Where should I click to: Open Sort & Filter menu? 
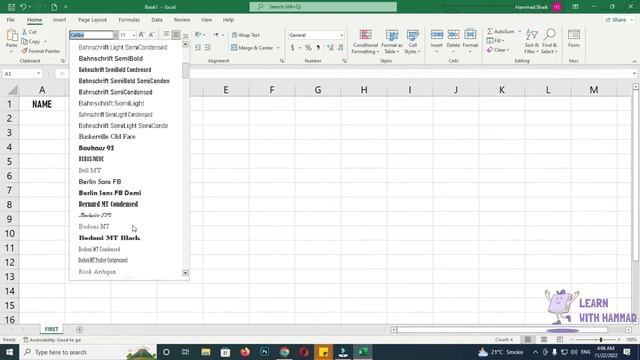(531, 41)
